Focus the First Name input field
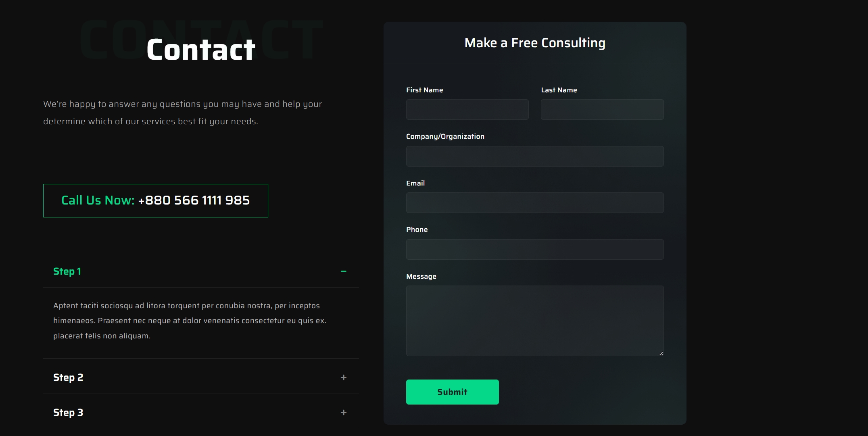The width and height of the screenshot is (868, 436). pyautogui.click(x=467, y=110)
